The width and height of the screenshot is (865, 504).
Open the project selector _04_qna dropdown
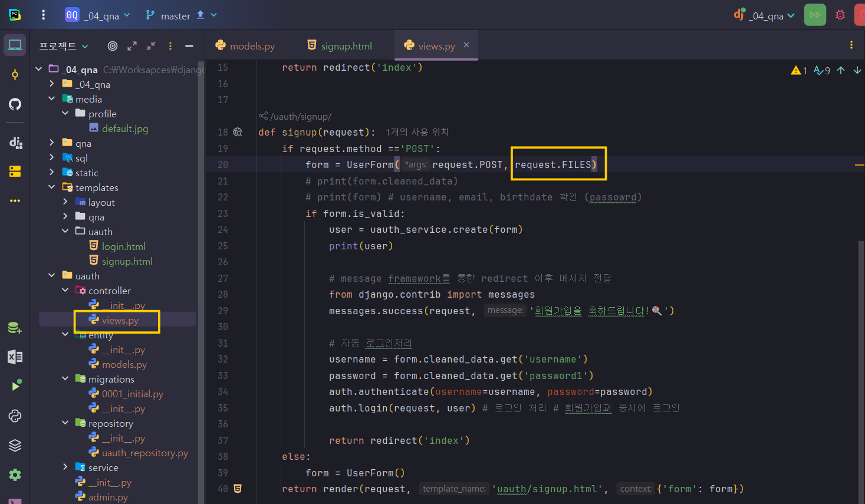click(98, 15)
